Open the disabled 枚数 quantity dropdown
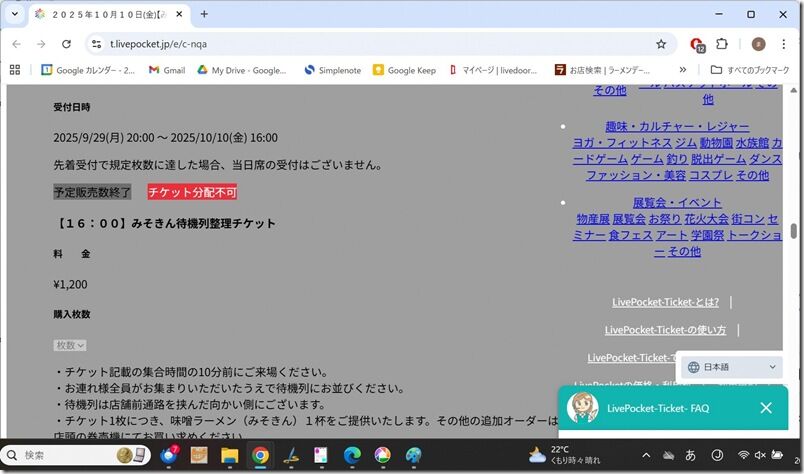The height and width of the screenshot is (474, 804). click(x=70, y=345)
